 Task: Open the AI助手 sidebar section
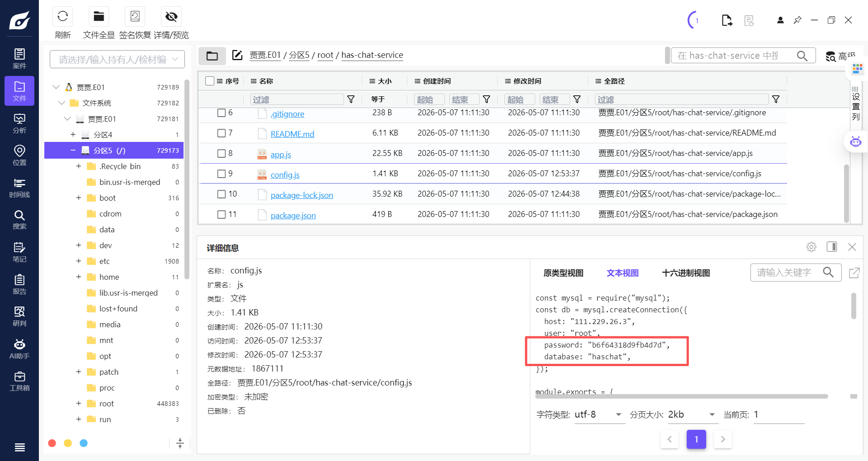coord(19,349)
